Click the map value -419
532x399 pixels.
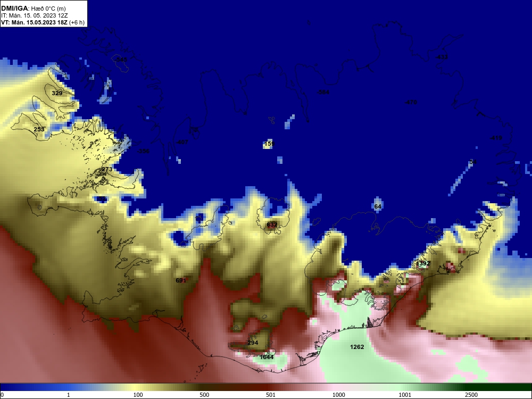496,138
